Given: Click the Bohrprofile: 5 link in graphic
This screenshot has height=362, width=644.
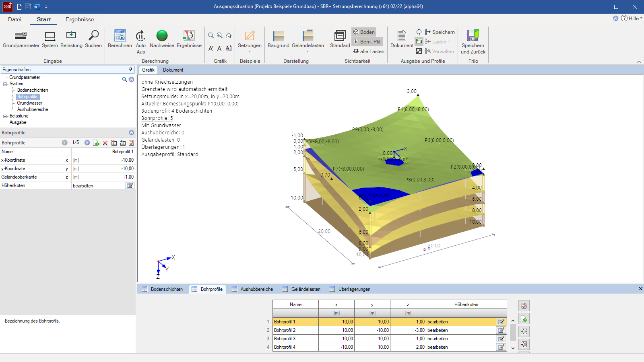Looking at the screenshot, I should tap(157, 118).
